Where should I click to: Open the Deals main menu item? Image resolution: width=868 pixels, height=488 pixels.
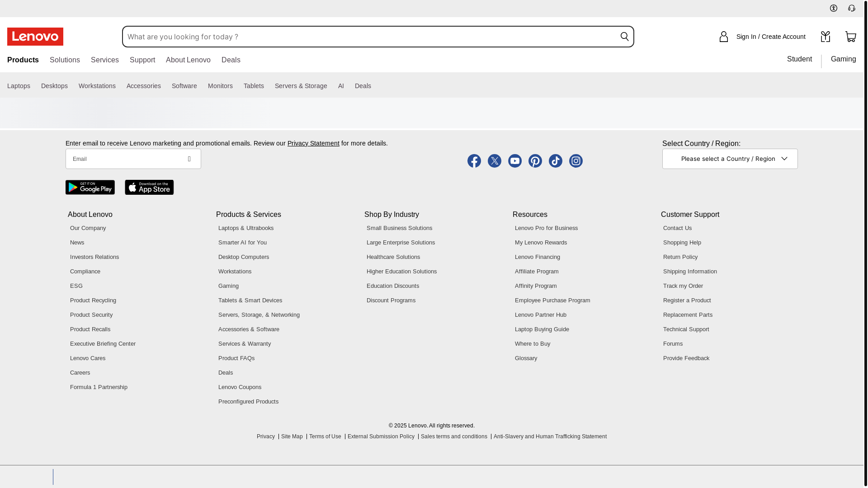tap(231, 60)
